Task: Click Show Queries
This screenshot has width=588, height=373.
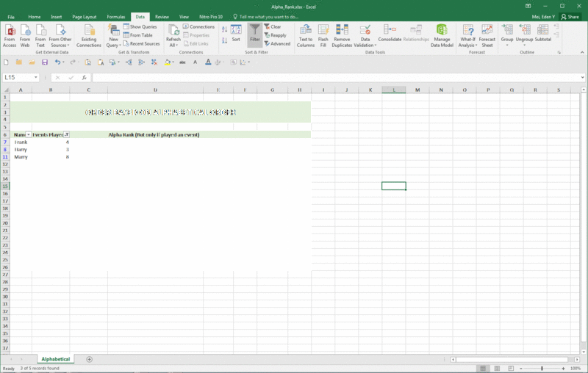Action: (140, 26)
